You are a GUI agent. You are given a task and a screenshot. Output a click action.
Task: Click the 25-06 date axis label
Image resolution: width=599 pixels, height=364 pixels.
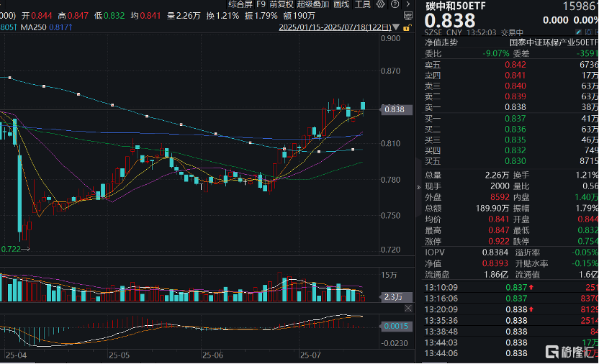click(x=212, y=355)
